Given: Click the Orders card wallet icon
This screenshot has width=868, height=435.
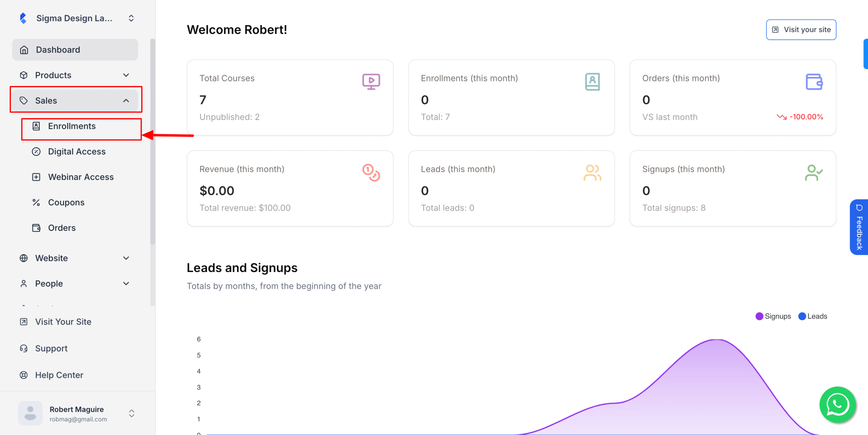Looking at the screenshot, I should click(x=814, y=82).
